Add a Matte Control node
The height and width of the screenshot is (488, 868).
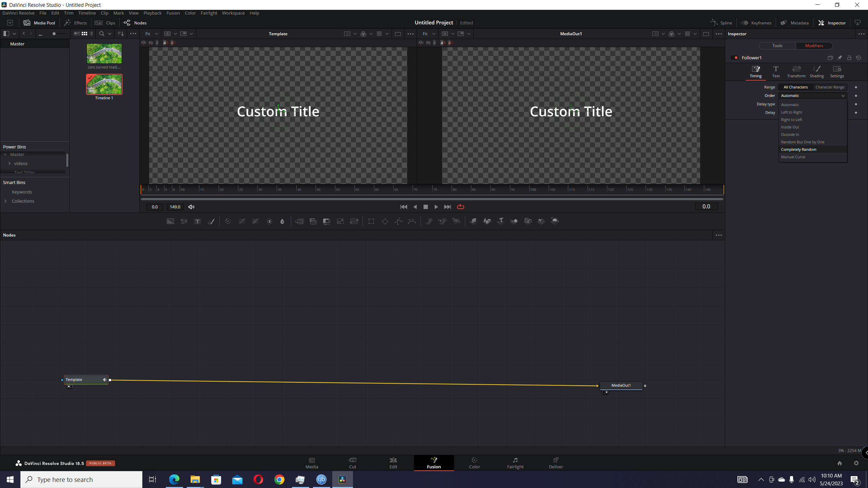tap(327, 221)
